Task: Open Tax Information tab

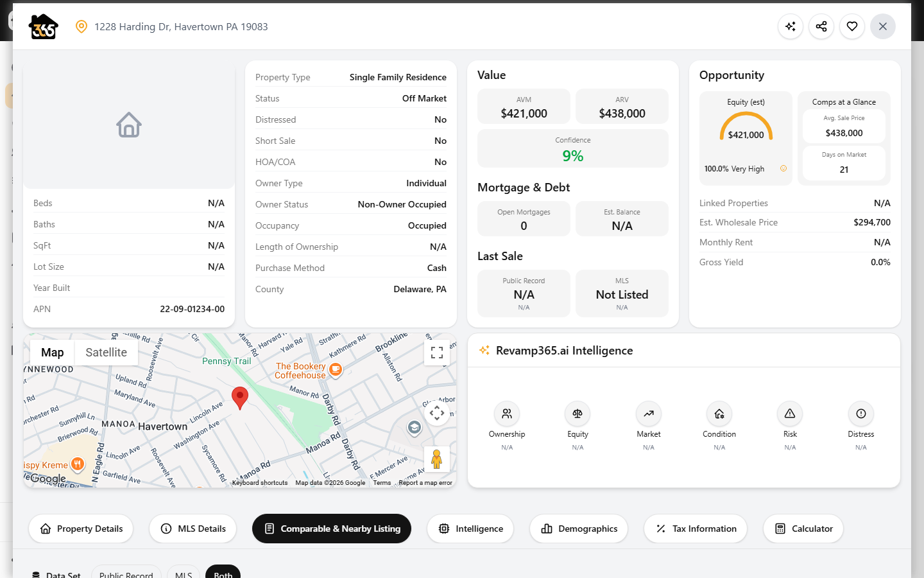Action: (x=696, y=529)
